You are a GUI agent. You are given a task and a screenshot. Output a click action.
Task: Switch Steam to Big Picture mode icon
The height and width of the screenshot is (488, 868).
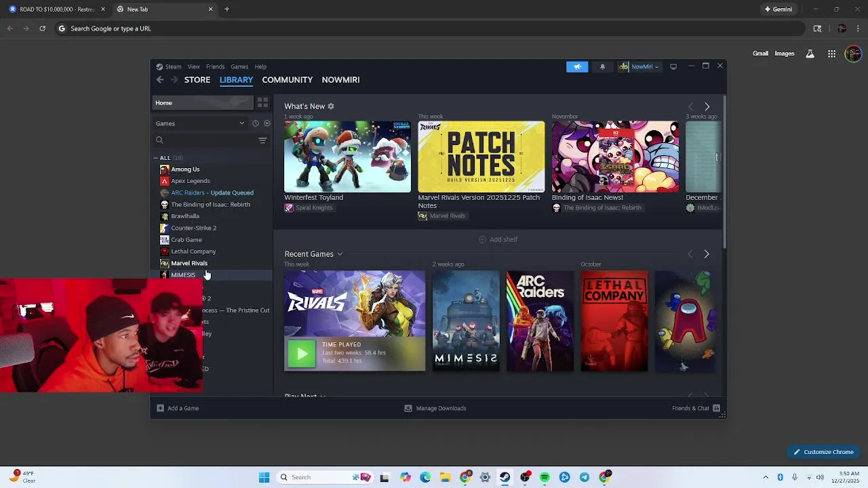673,66
